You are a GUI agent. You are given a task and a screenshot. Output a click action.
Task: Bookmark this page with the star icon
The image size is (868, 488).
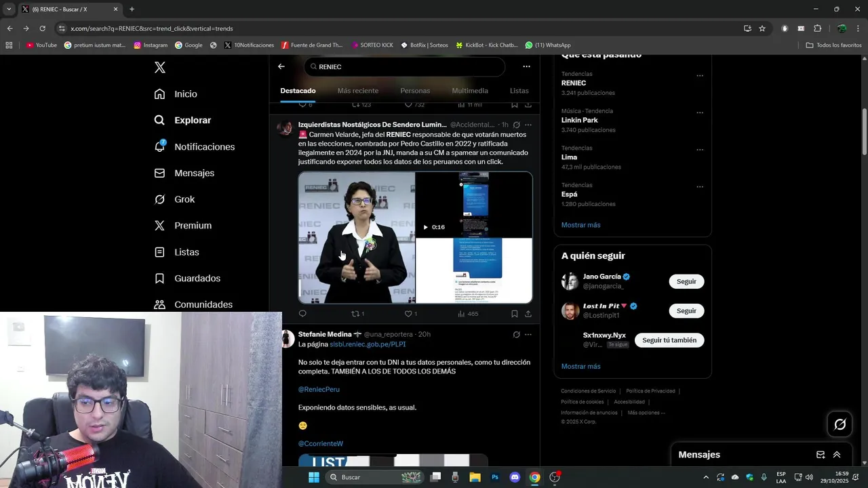click(762, 28)
